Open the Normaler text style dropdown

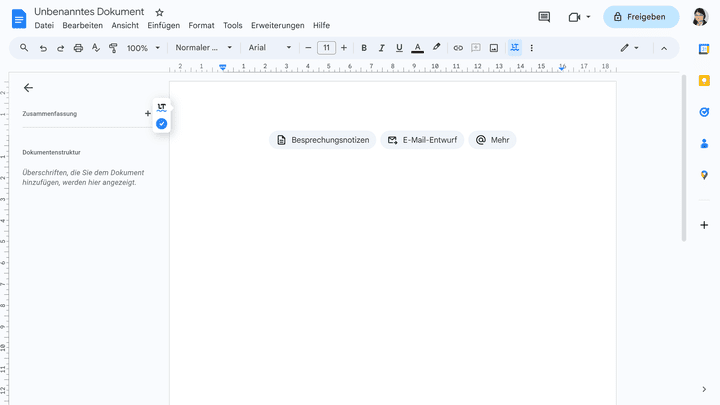pyautogui.click(x=203, y=48)
